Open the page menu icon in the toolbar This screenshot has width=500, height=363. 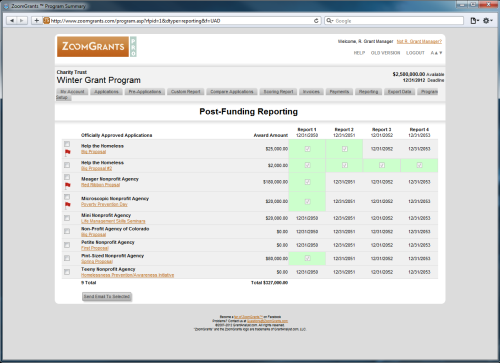(474, 21)
